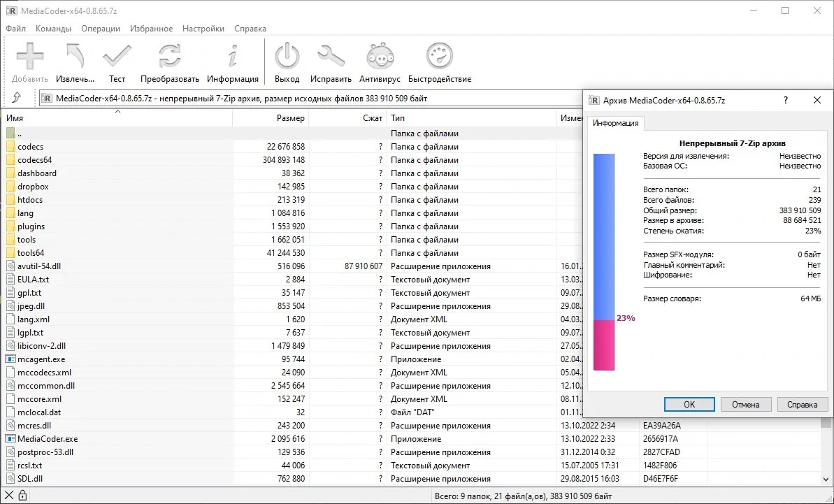The height and width of the screenshot is (504, 834).
Task: Open the Файл menu
Action: [16, 29]
